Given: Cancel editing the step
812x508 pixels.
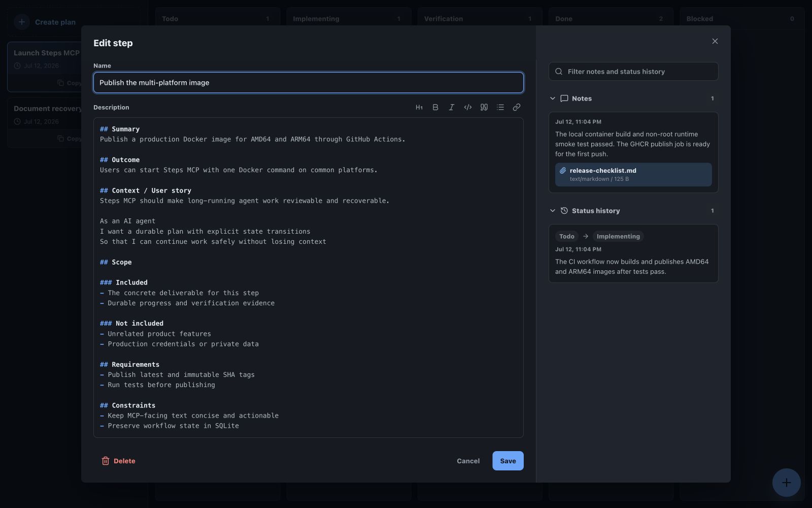Looking at the screenshot, I should (468, 461).
